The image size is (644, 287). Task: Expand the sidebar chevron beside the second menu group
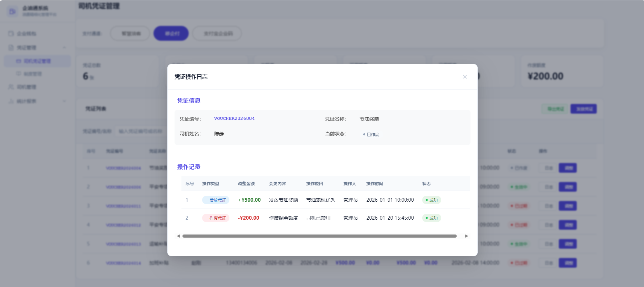(64, 47)
